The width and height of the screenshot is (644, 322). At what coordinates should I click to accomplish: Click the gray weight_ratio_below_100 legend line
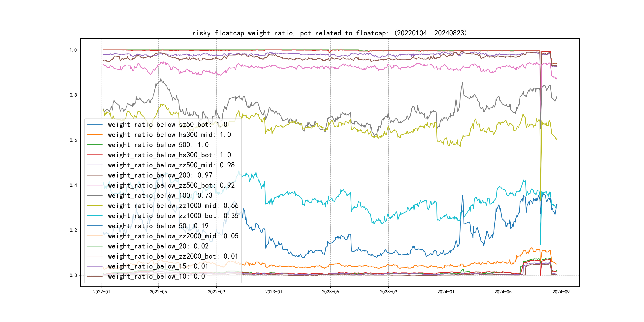94,196
